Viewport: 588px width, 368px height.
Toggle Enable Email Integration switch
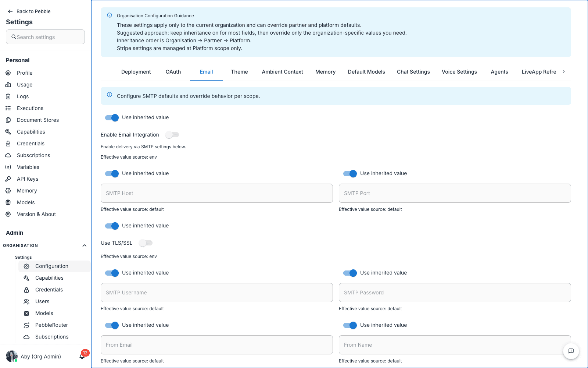pyautogui.click(x=172, y=135)
